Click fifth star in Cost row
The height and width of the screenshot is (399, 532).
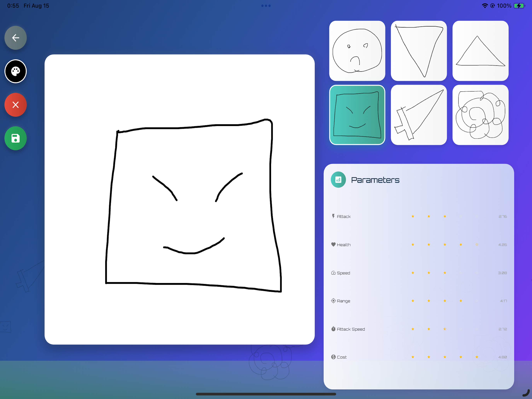(x=477, y=357)
